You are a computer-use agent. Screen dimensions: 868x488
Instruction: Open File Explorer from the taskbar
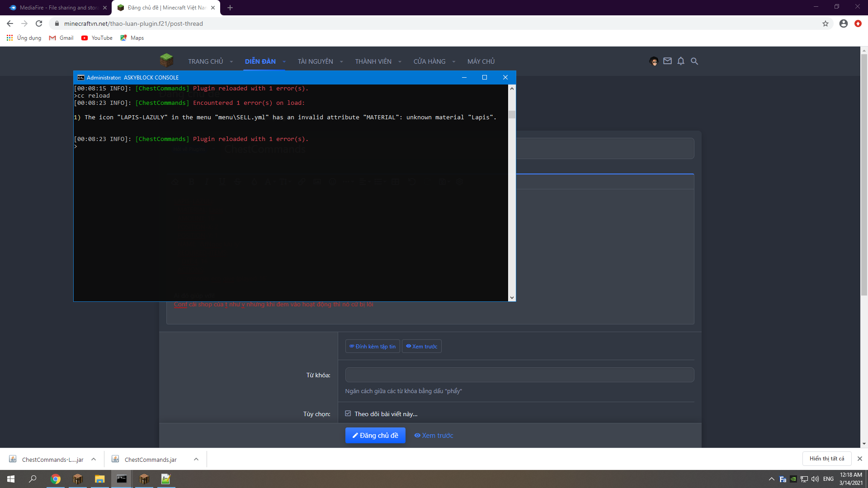tap(100, 479)
